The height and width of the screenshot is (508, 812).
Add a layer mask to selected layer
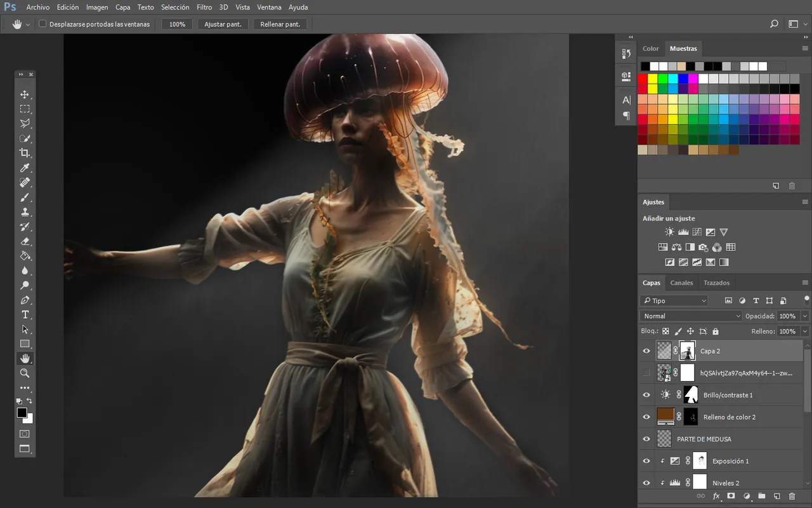tap(731, 496)
